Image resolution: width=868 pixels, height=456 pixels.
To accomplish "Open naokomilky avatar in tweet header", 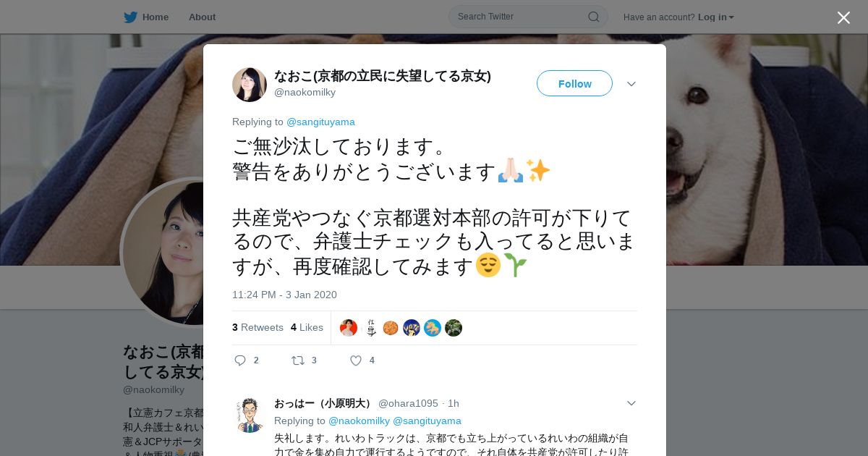I will [250, 85].
